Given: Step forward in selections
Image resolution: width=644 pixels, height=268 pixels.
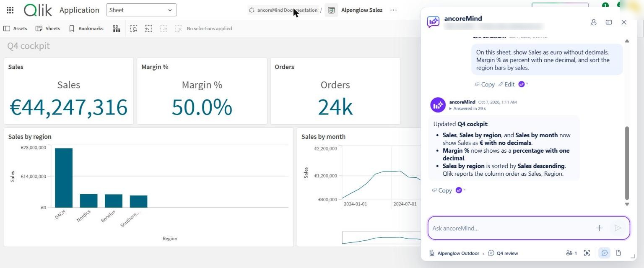Looking at the screenshot, I should click(164, 29).
